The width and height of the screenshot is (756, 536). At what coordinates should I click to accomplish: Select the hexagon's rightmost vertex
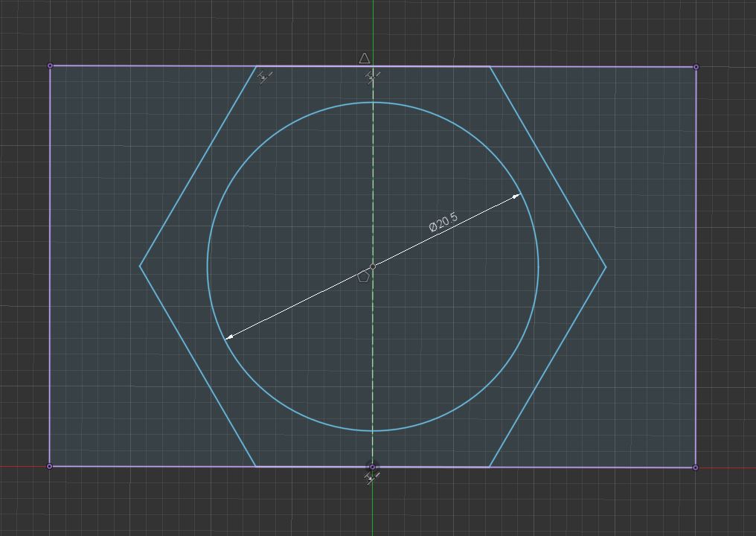point(606,267)
